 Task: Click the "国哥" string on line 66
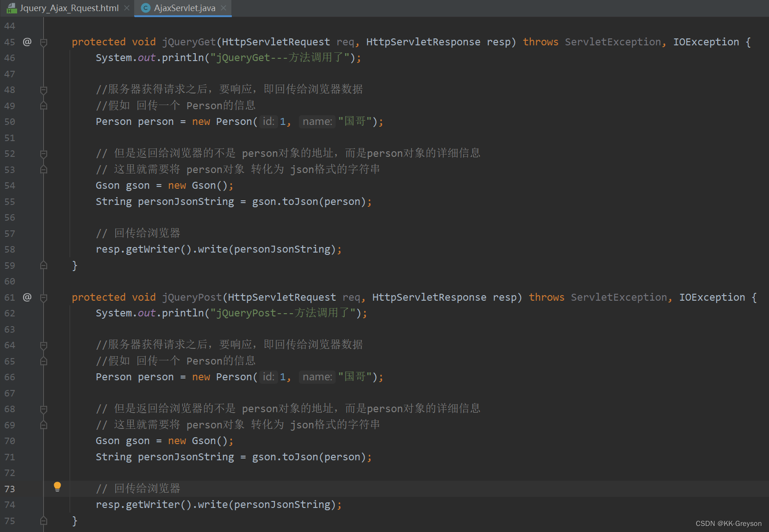tap(355, 377)
